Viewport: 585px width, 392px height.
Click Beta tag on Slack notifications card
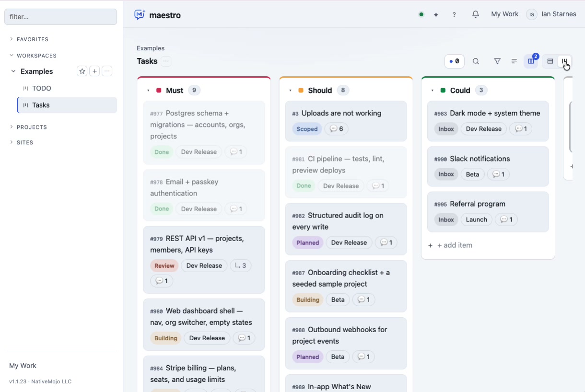click(473, 174)
